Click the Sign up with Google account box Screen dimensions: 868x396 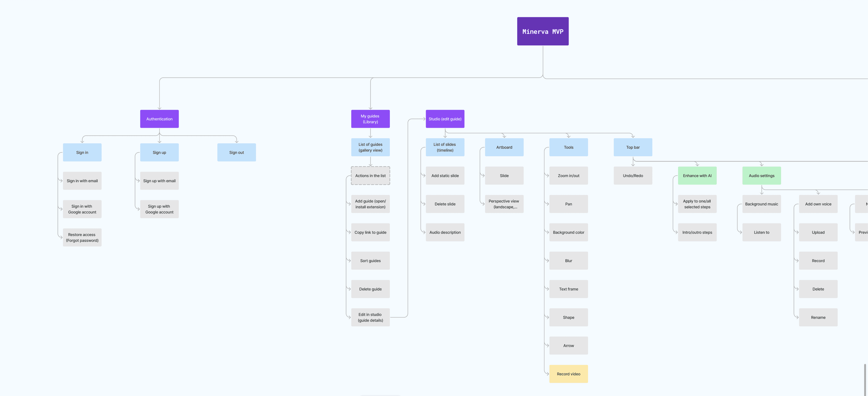click(x=159, y=209)
